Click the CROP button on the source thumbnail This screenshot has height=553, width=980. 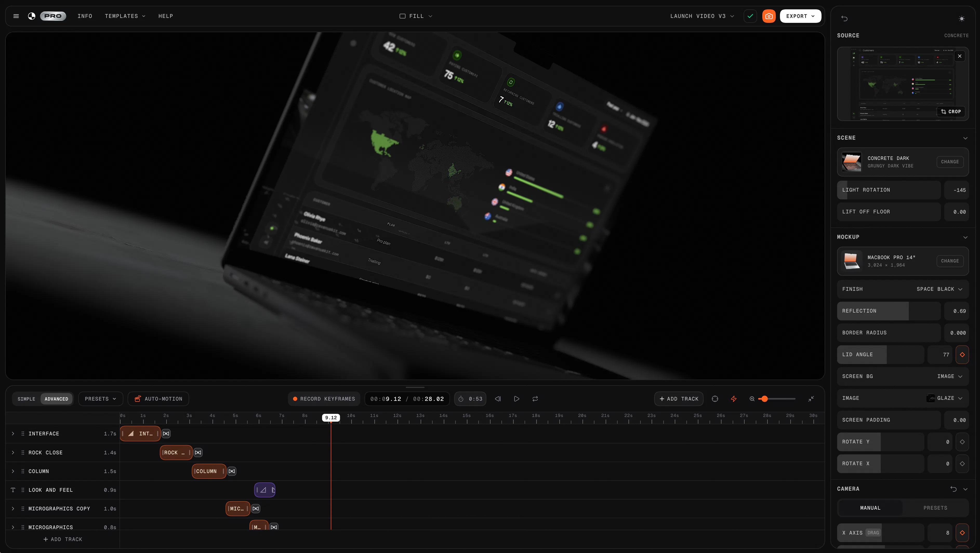point(951,111)
